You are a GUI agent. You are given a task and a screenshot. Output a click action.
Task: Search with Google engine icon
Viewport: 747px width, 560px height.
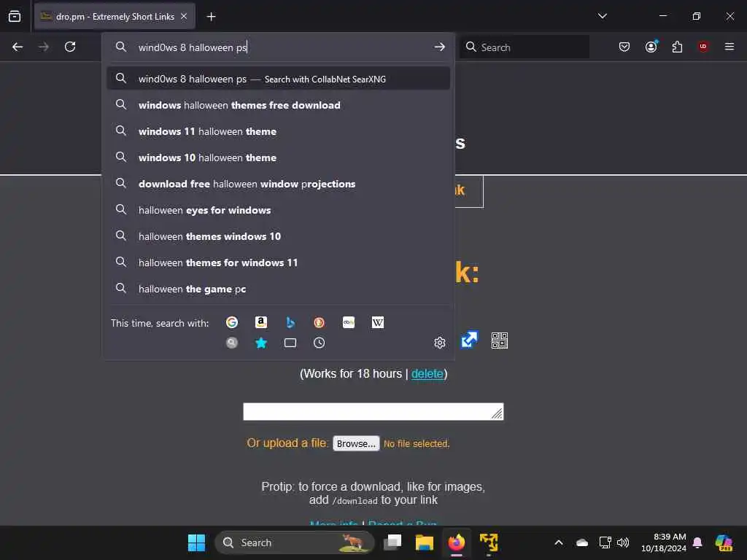tap(232, 322)
